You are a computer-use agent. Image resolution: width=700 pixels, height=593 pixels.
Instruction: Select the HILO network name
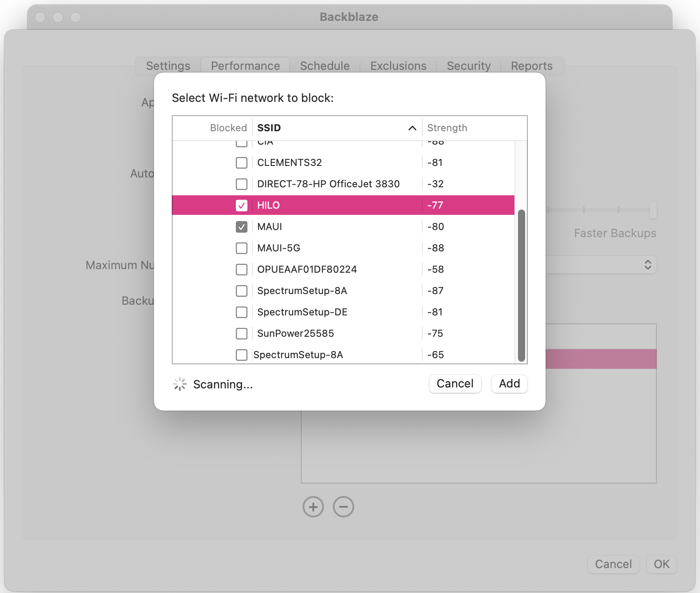268,206
